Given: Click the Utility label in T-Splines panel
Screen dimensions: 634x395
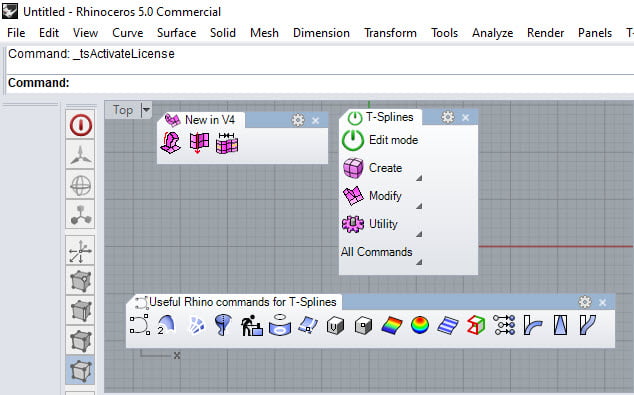Looking at the screenshot, I should 383,224.
